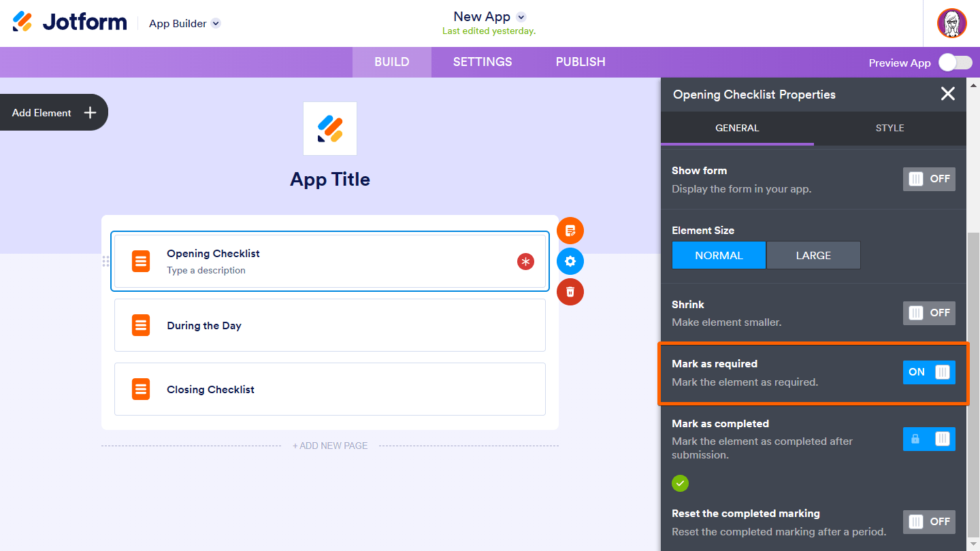Screen dimensions: 980x551
Task: Switch to the STYLE tab
Action: (x=889, y=128)
